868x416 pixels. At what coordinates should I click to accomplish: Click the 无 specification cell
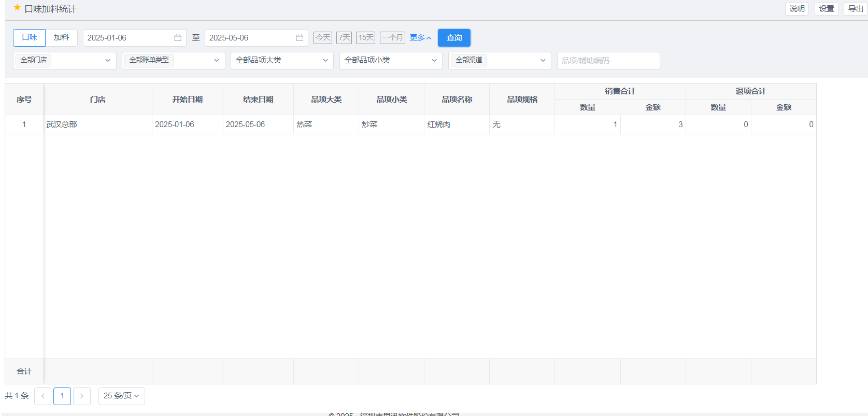pos(522,124)
